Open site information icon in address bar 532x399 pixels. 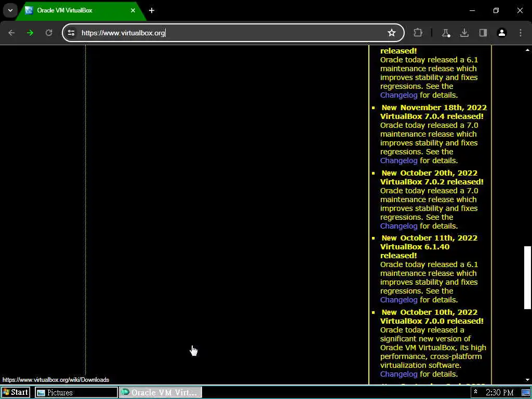(x=71, y=33)
